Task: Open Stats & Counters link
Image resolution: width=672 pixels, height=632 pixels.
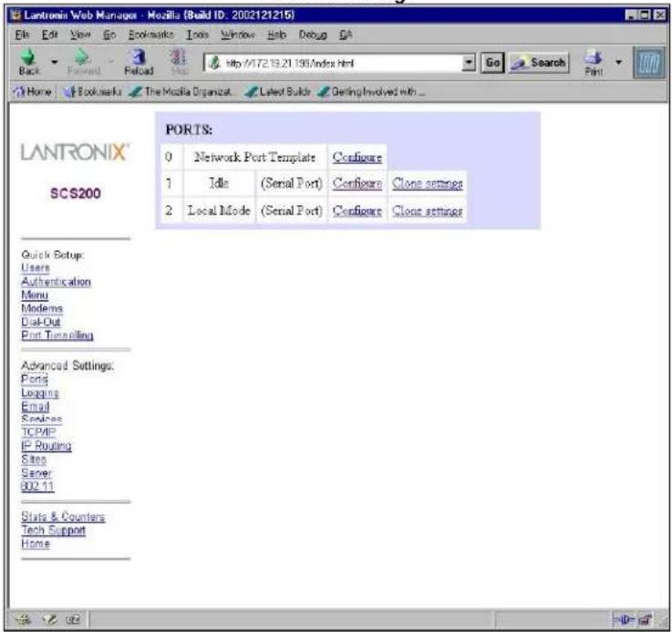Action: (x=63, y=517)
